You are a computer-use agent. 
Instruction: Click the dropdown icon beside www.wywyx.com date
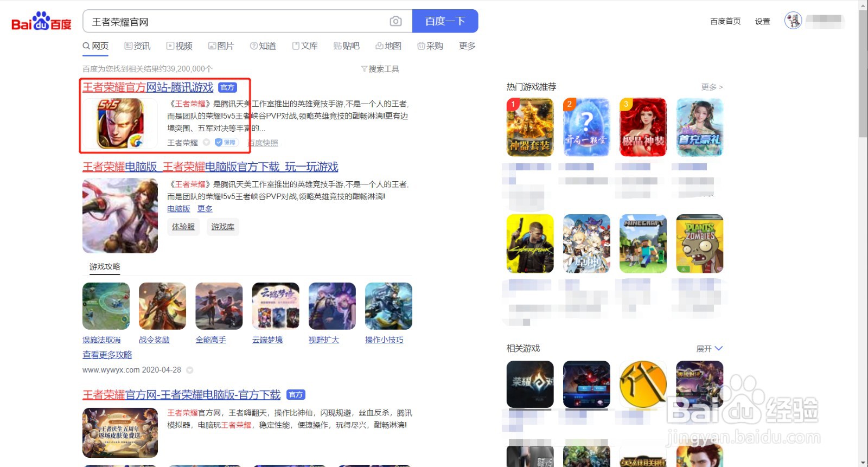click(190, 370)
